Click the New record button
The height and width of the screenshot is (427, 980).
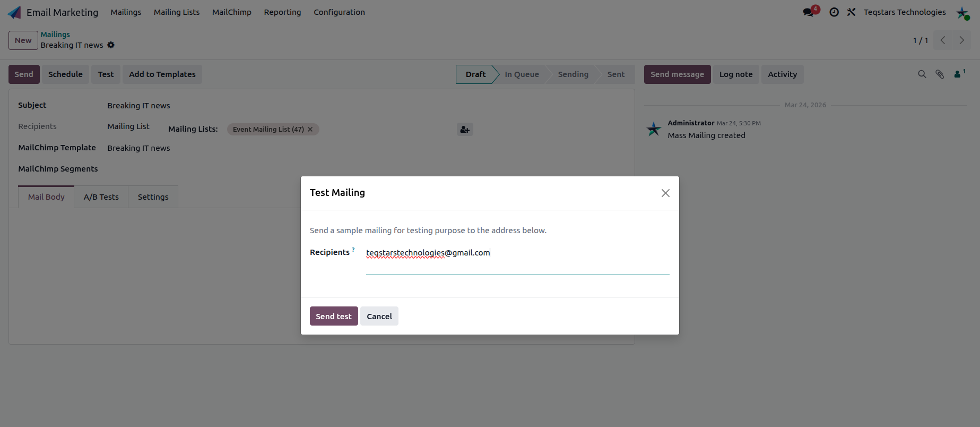(x=23, y=40)
